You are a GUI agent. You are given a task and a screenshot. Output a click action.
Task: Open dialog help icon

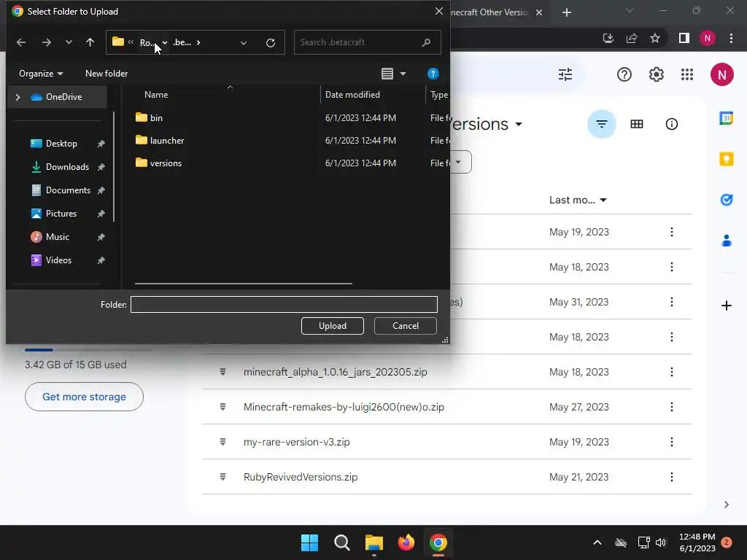click(x=433, y=74)
